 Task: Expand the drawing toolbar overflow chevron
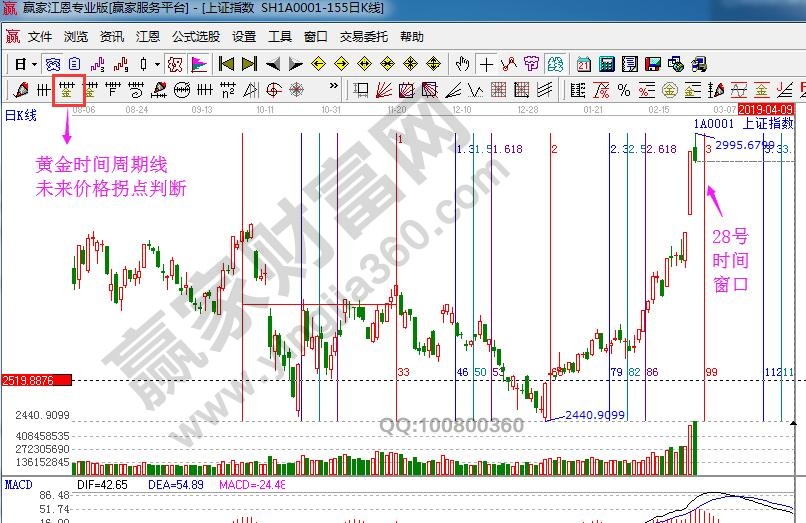click(334, 88)
